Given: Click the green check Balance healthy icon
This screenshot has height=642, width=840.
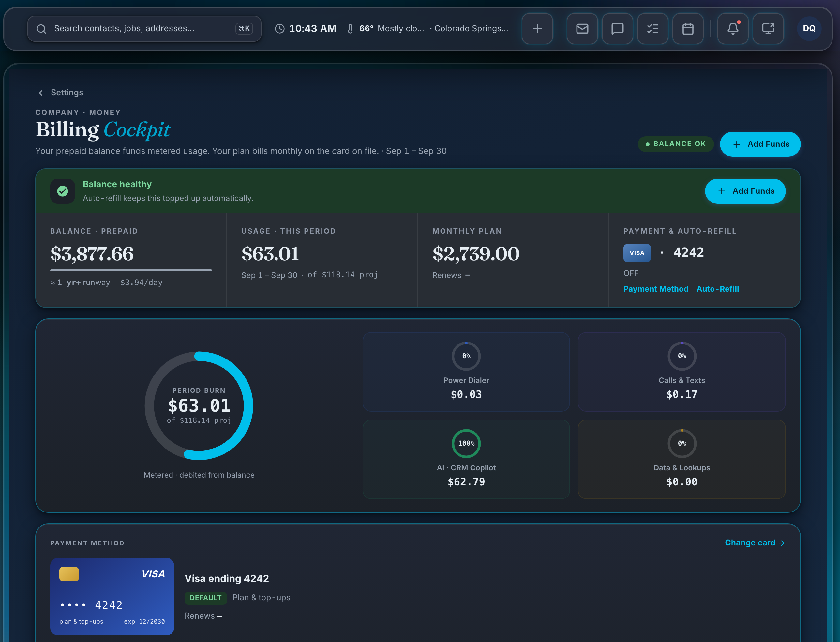Looking at the screenshot, I should pos(63,191).
